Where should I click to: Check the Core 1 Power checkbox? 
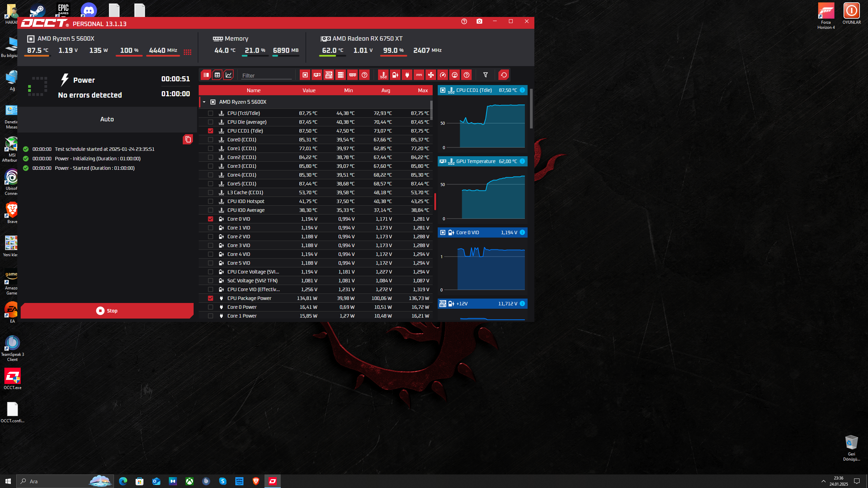tap(211, 316)
